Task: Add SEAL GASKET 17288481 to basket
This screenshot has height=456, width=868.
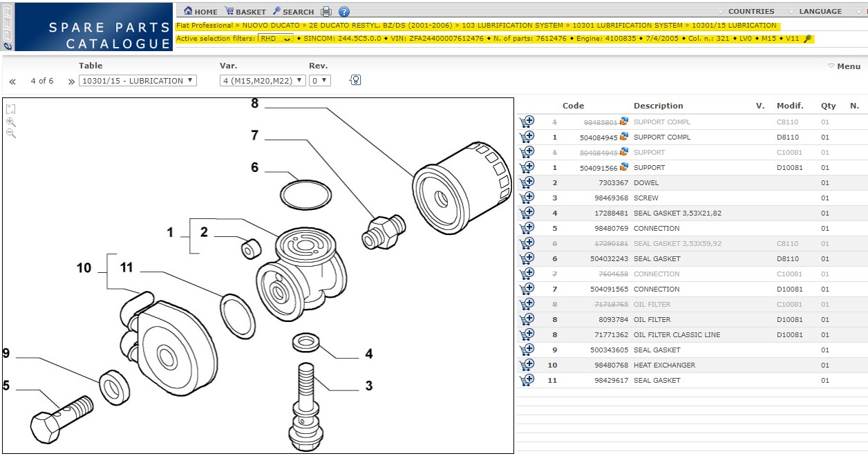Action: [x=527, y=213]
